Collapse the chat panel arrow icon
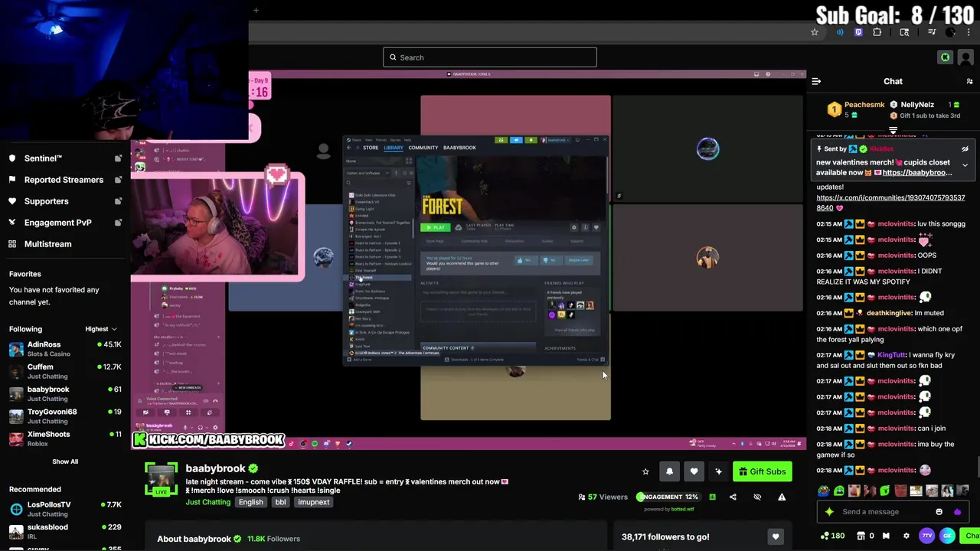 816,81
